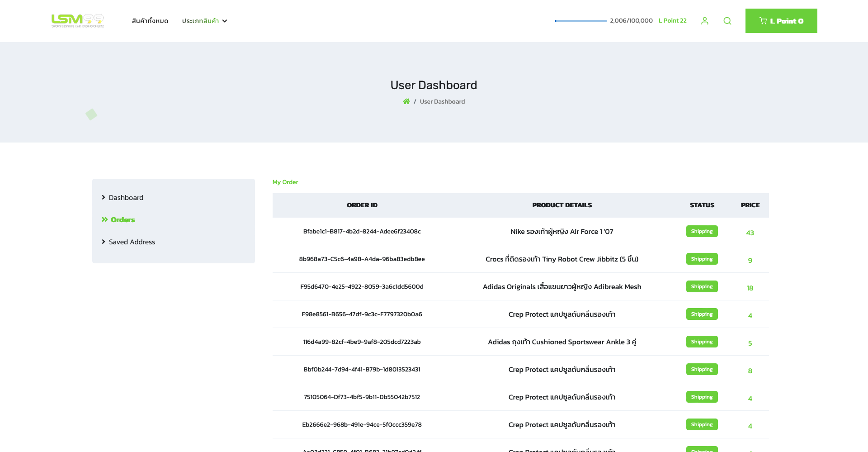This screenshot has width=868, height=452.
Task: Select the Orders sidebar item
Action: tap(123, 220)
